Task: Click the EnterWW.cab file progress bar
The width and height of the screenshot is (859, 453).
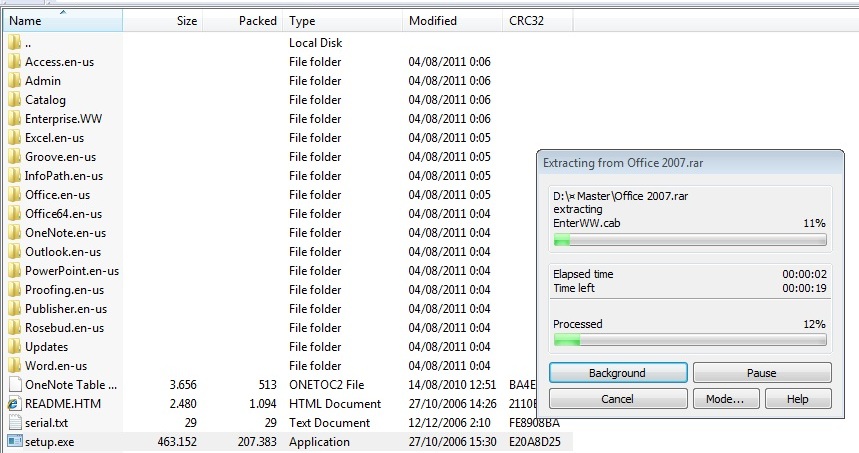Action: coord(690,240)
